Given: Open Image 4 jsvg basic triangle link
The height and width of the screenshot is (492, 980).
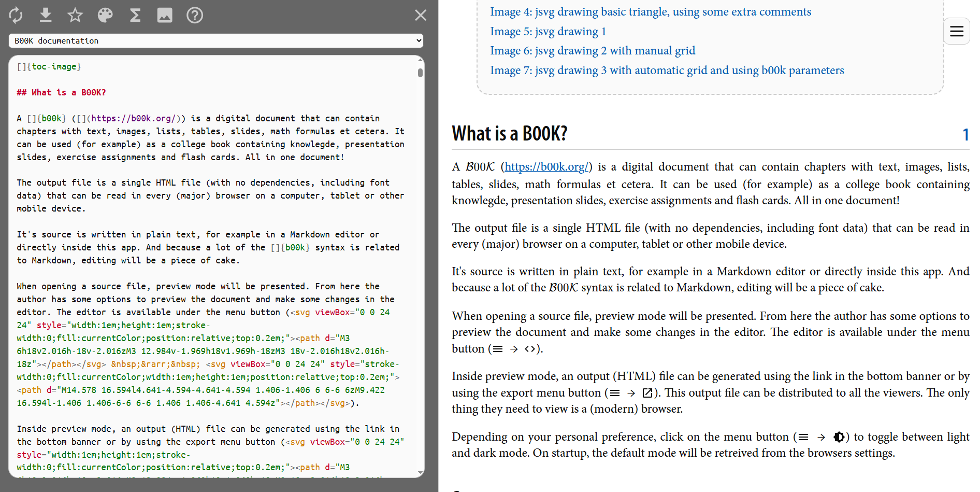Looking at the screenshot, I should 650,12.
